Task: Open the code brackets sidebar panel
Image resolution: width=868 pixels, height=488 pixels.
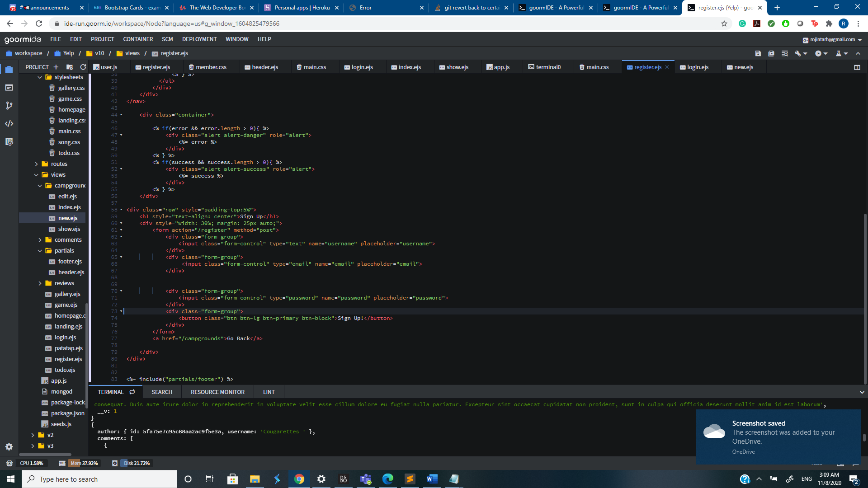Action: coord(9,124)
